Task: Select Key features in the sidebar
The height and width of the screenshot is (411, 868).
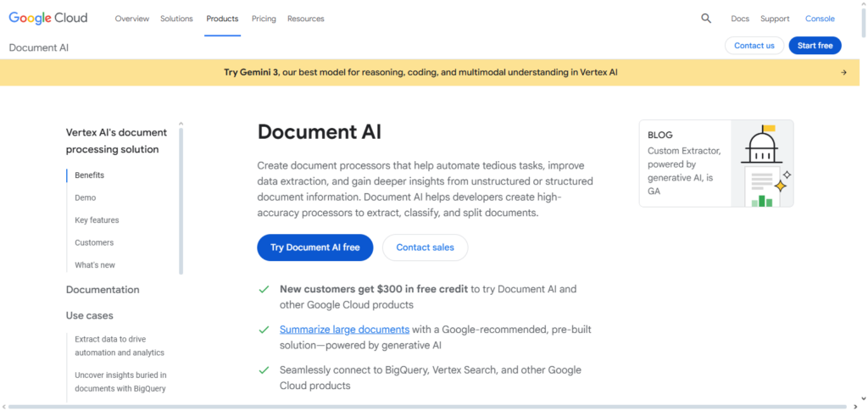Action: tap(97, 220)
